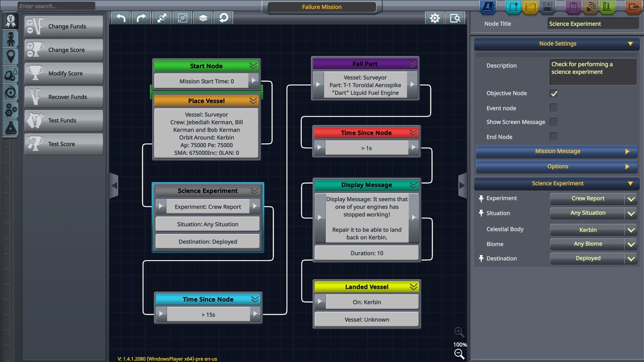Click the refresh/reset view icon near the search
The height and width of the screenshot is (362, 644).
(224, 18)
